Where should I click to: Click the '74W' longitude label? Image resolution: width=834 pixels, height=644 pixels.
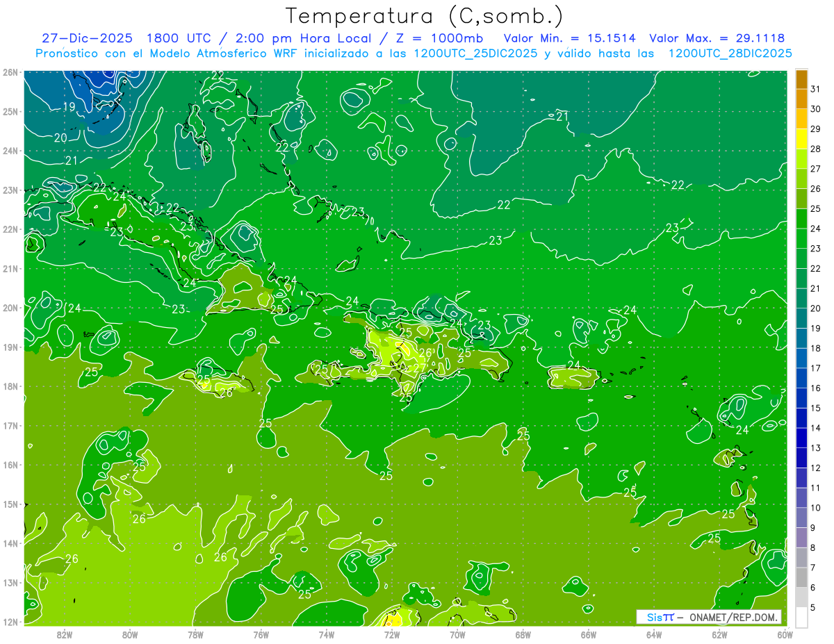[327, 634]
